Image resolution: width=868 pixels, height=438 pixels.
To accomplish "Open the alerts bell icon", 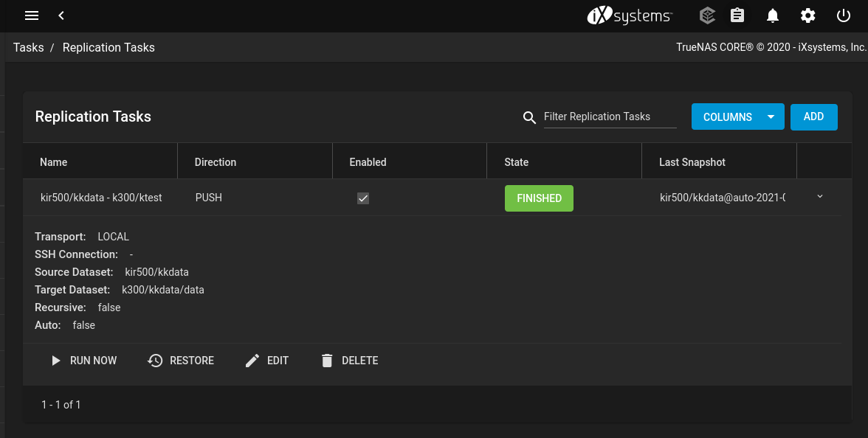I will 773,15.
